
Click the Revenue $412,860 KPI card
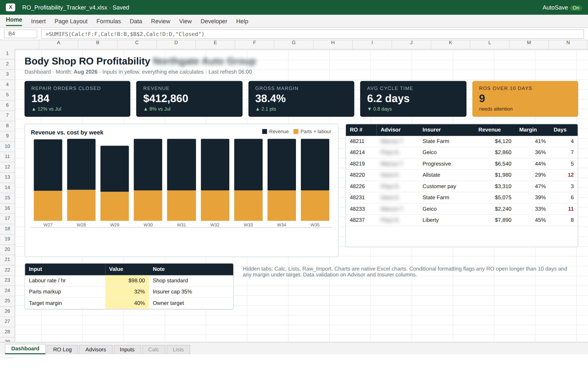click(189, 99)
